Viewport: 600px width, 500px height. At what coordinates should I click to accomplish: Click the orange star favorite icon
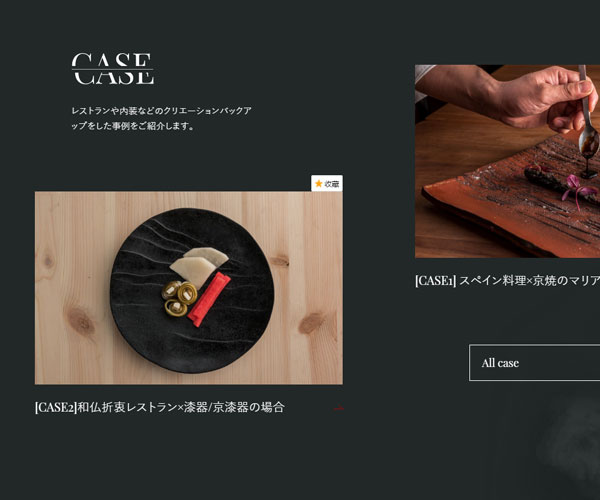click(x=318, y=184)
